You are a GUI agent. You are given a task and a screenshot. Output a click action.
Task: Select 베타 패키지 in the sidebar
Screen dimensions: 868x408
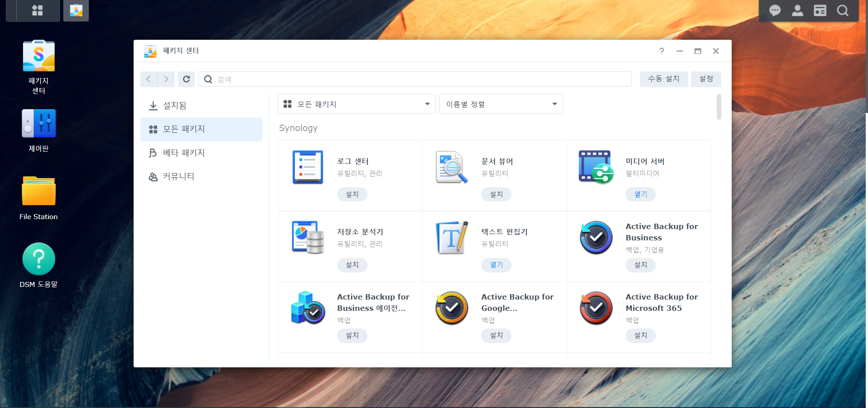pyautogui.click(x=201, y=153)
